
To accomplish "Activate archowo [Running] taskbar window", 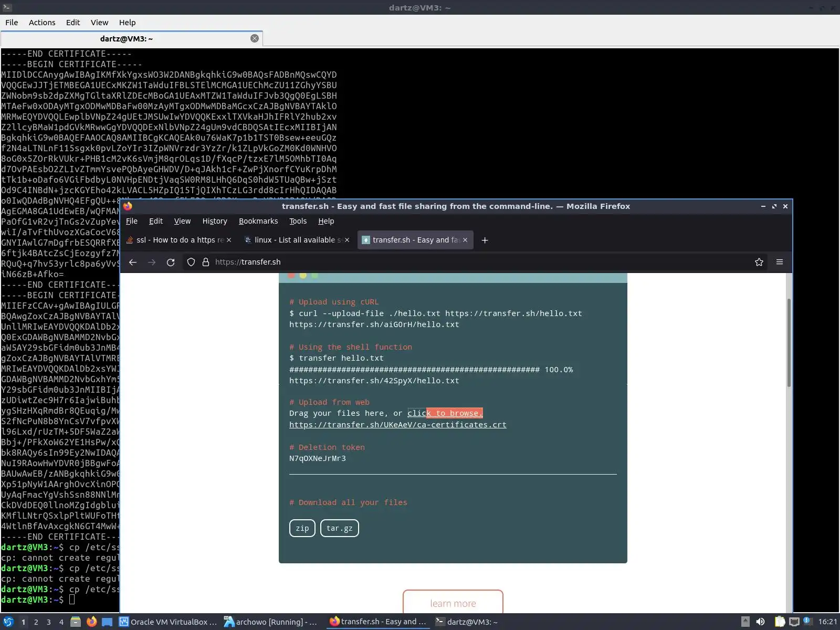I will click(272, 622).
